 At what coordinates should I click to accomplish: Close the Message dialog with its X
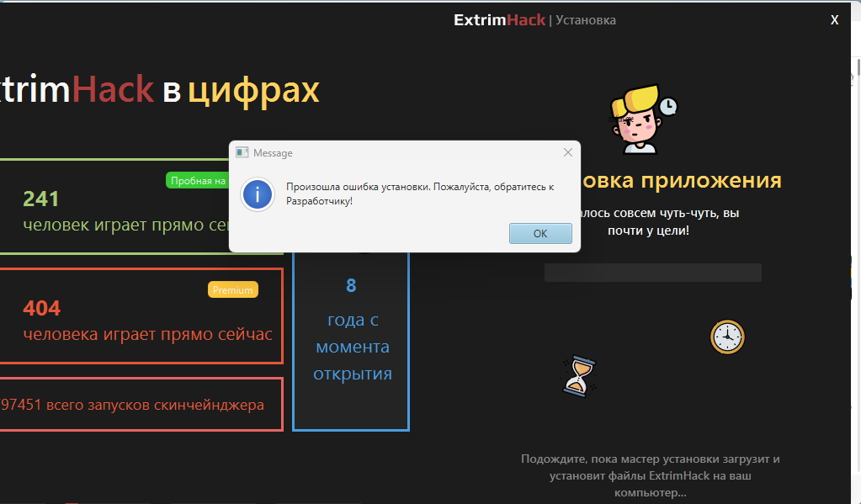tap(567, 152)
